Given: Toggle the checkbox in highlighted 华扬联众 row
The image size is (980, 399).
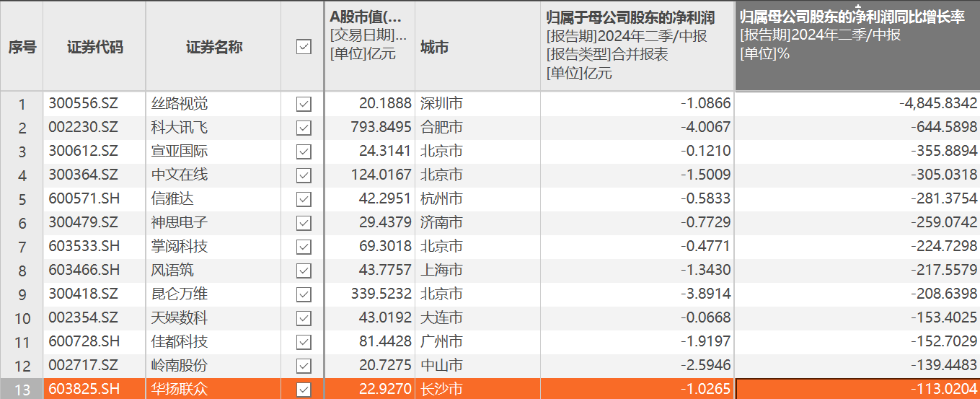Looking at the screenshot, I should [304, 390].
